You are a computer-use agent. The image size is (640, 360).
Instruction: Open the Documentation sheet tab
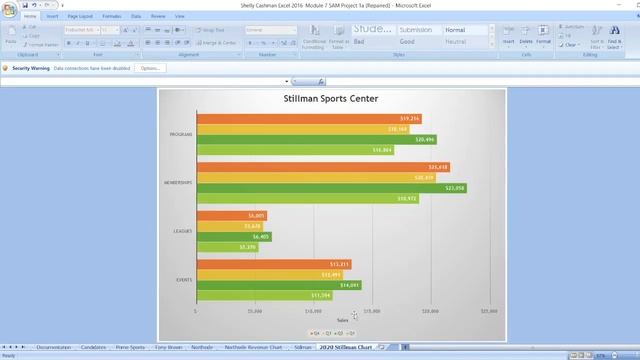[x=53, y=347]
